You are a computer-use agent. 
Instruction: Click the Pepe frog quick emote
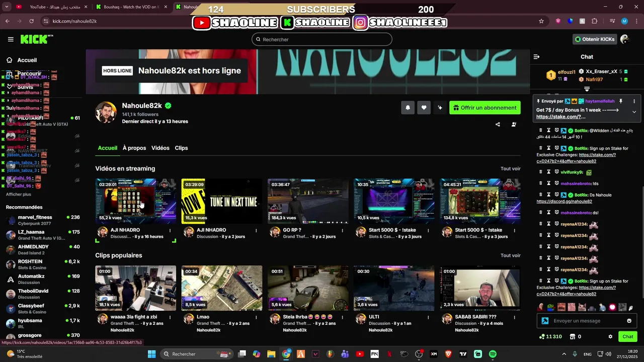[551, 307]
